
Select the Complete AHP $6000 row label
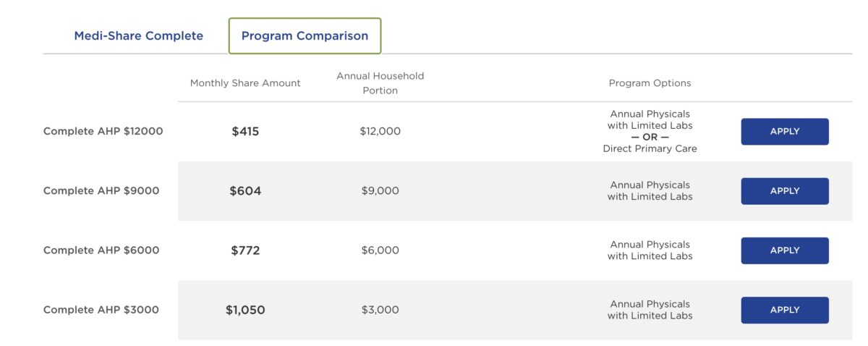click(101, 250)
